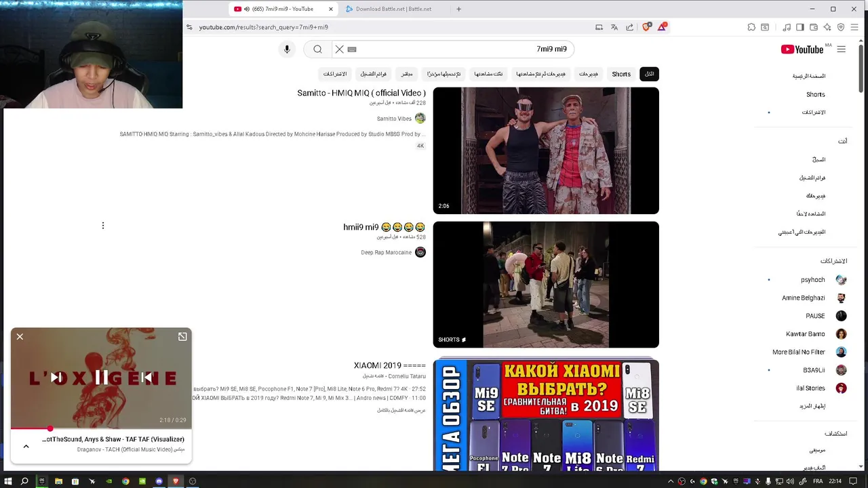Click the voice search microphone icon
Image resolution: width=868 pixels, height=488 pixels.
point(287,49)
